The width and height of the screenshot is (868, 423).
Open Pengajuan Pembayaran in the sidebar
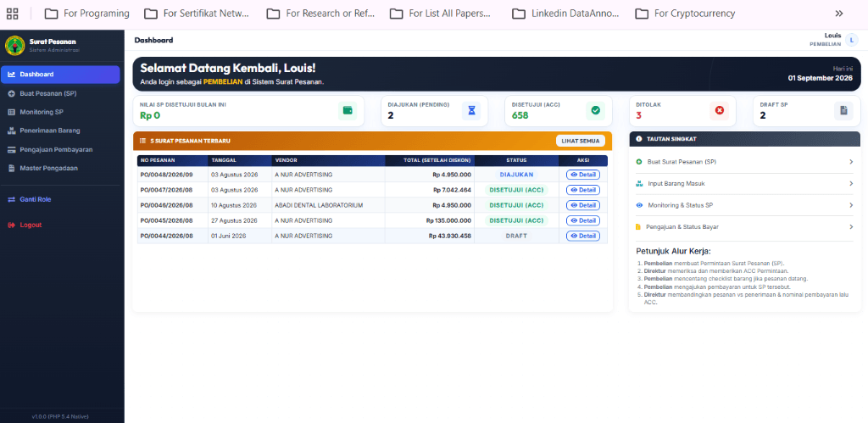click(x=62, y=149)
